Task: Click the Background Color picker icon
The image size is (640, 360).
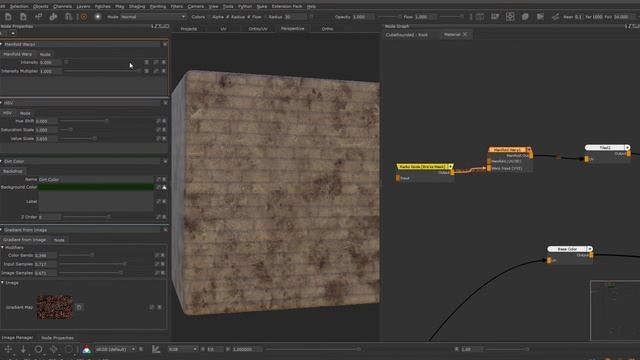Action: pos(164,187)
